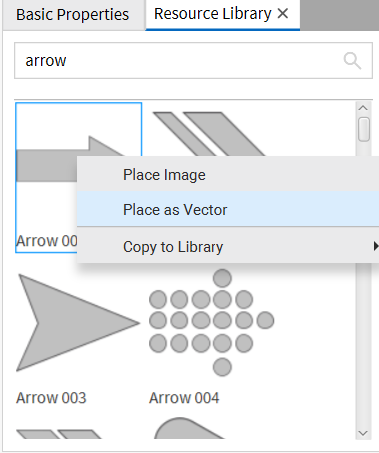379x453 pixels.
Task: Select the curved shape thumbnail at bottom
Action: (x=189, y=428)
